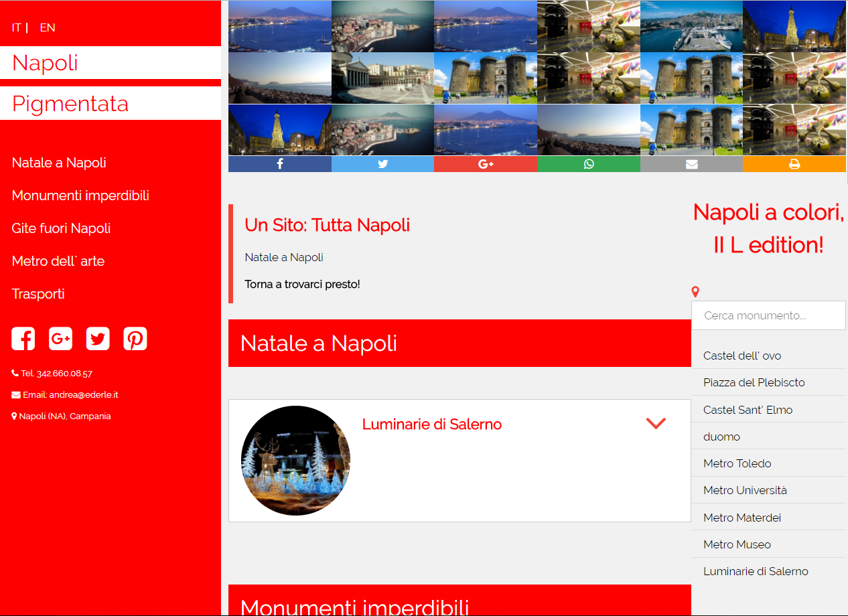The image size is (848, 616).
Task: Open sidebar Pinterest icon
Action: 135,339
